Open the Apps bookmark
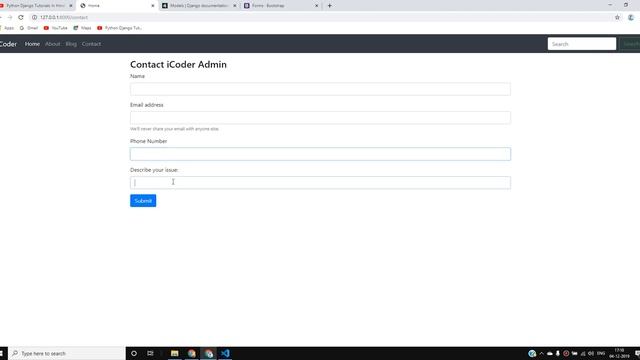This screenshot has width=640, height=360. coord(7,28)
